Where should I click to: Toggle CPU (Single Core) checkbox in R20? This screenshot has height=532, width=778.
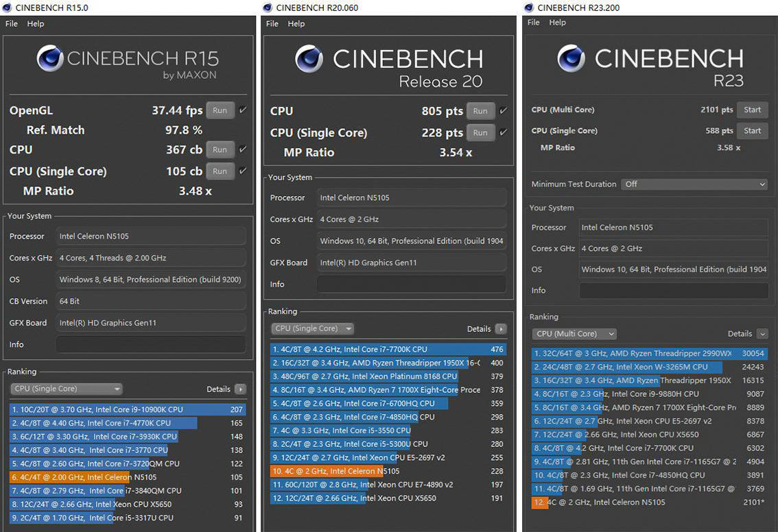(503, 132)
